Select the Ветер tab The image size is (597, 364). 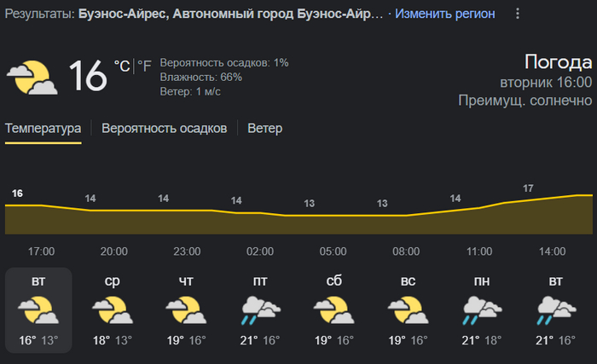(264, 129)
